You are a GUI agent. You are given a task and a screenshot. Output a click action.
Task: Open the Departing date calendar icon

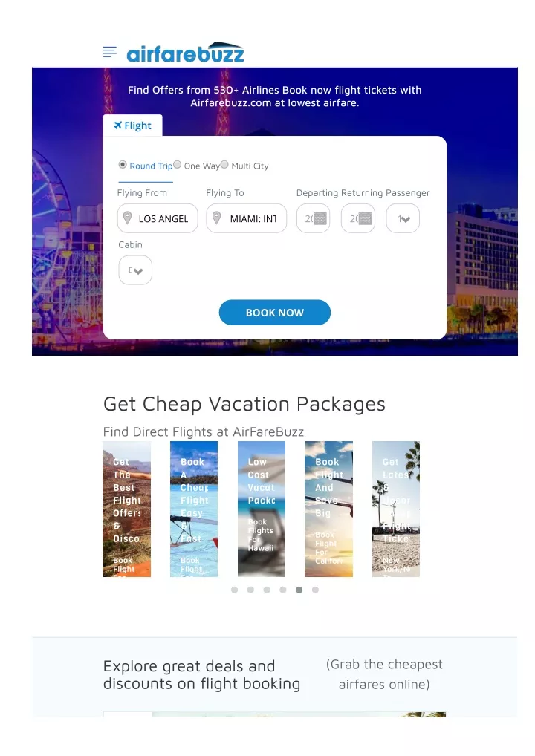click(x=320, y=218)
